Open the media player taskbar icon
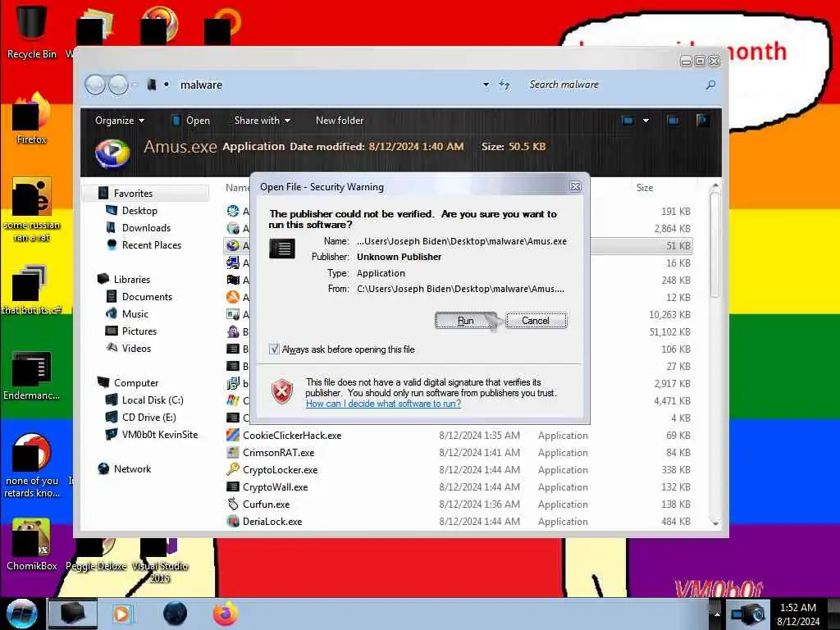 121,614
